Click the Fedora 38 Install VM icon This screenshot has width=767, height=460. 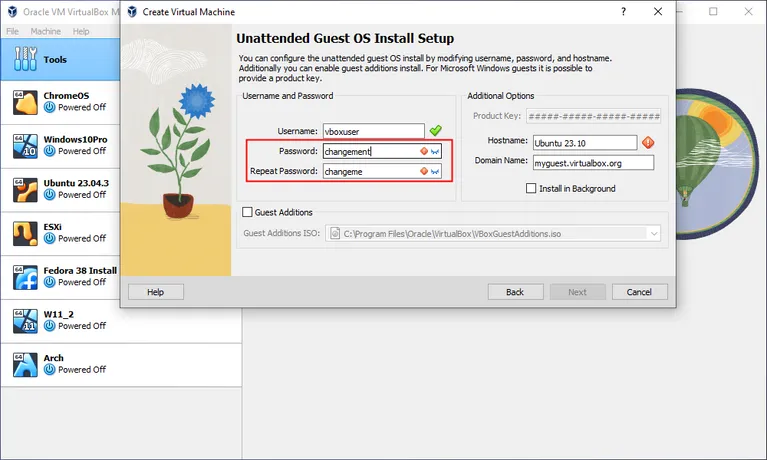tap(25, 277)
